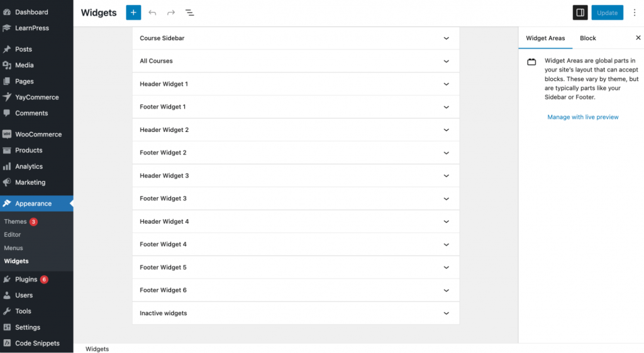Expand Footer Widget 1 chevron
644x353 pixels.
pos(446,107)
